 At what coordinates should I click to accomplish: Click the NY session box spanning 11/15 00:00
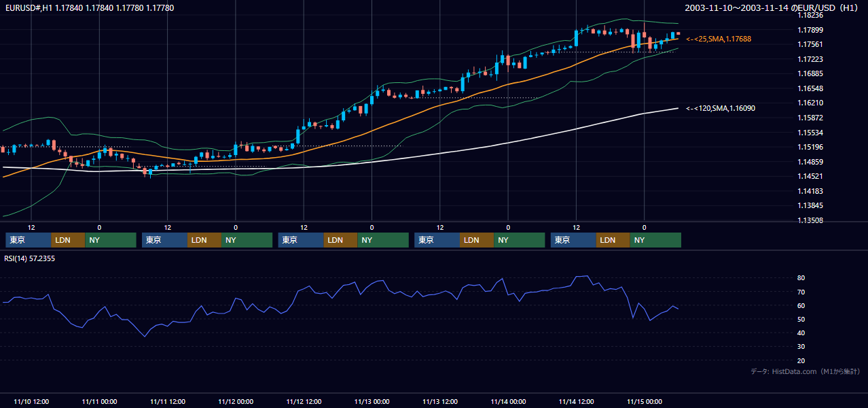point(655,240)
